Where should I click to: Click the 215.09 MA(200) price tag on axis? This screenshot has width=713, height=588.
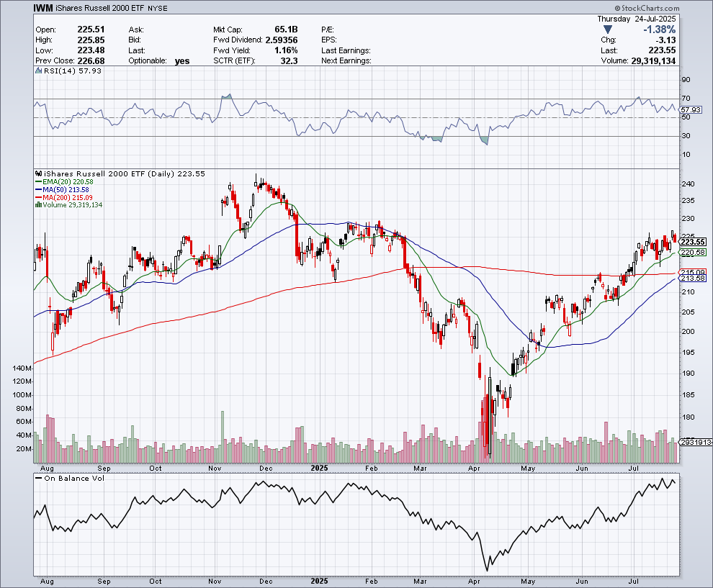[x=691, y=272]
